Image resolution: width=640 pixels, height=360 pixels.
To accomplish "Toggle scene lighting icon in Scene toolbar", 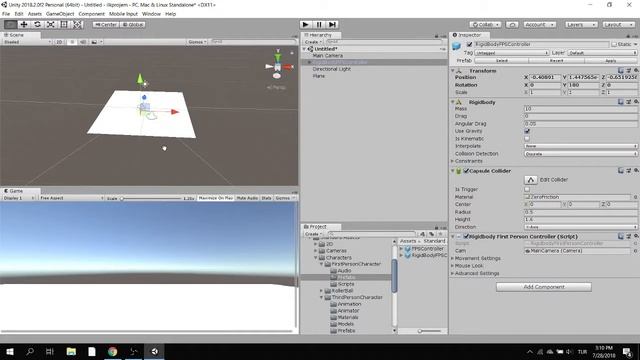I will (72, 42).
